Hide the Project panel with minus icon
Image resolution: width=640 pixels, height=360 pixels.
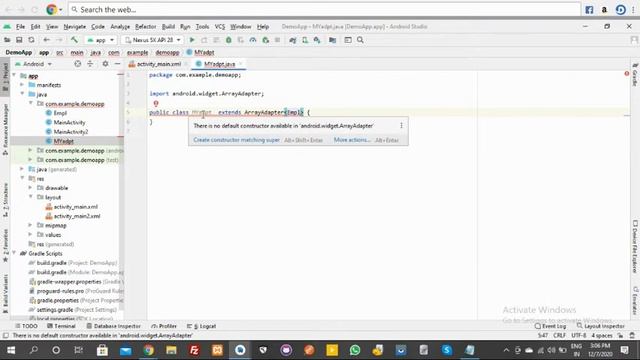click(118, 64)
